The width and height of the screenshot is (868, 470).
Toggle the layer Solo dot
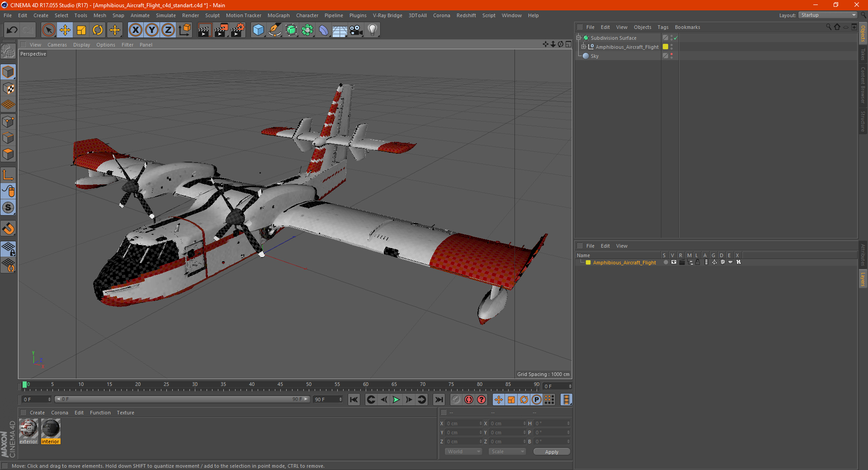(665, 263)
